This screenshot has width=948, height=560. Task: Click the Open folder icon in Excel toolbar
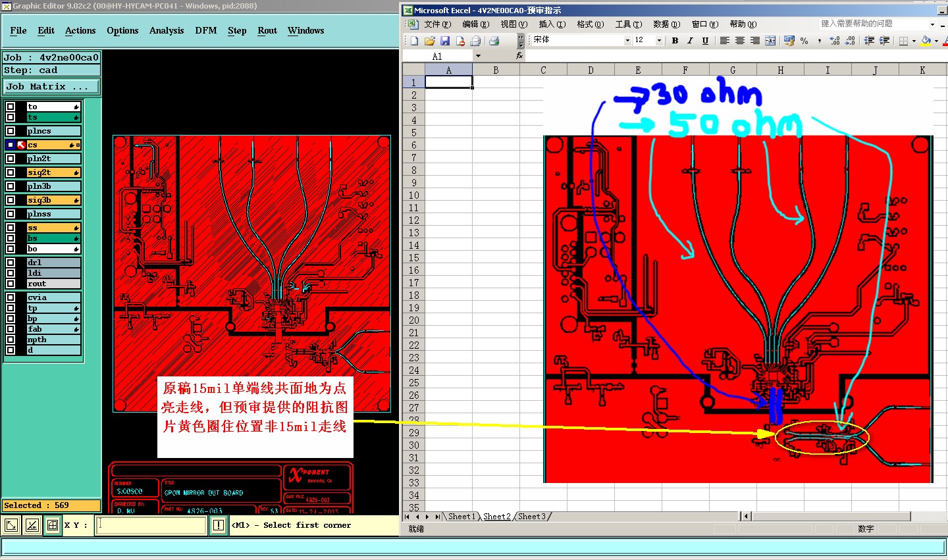[430, 41]
